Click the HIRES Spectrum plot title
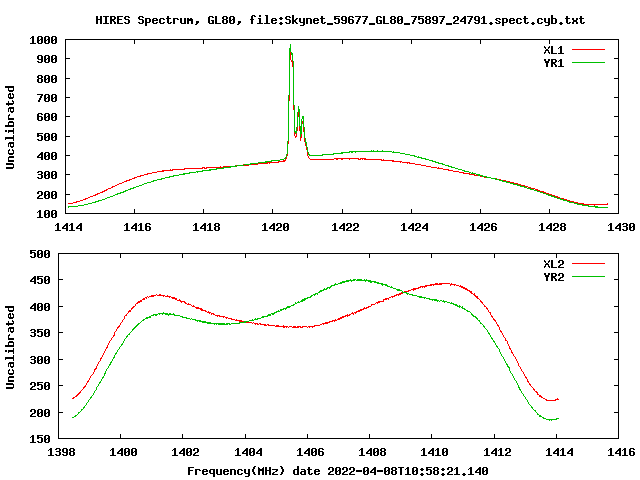Image resolution: width=640 pixels, height=480 pixels. pyautogui.click(x=340, y=20)
